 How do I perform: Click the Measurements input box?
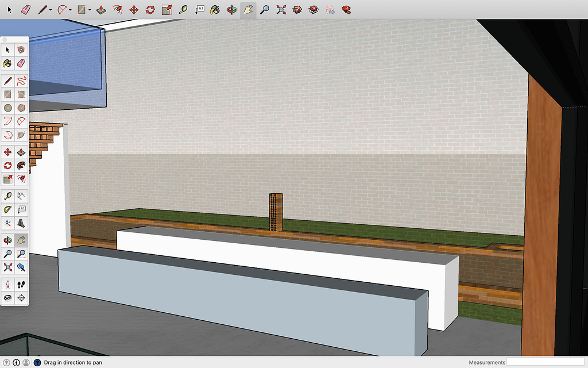[546, 362]
